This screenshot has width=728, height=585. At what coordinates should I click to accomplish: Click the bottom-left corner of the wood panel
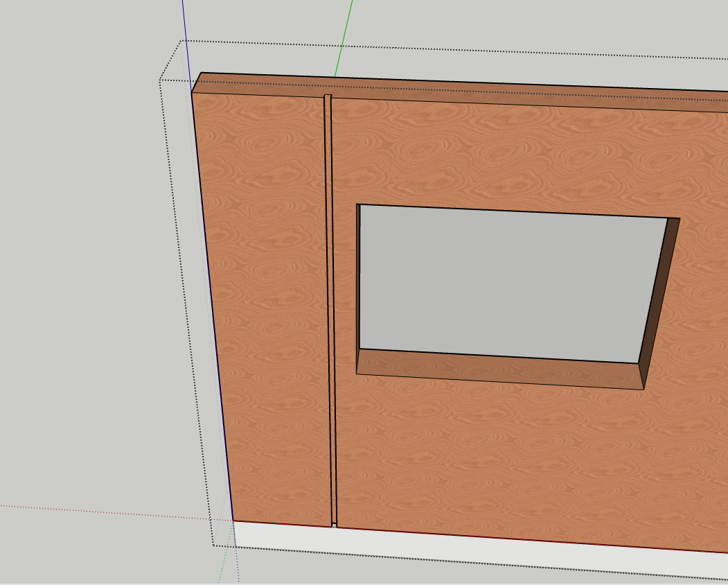[x=233, y=521]
